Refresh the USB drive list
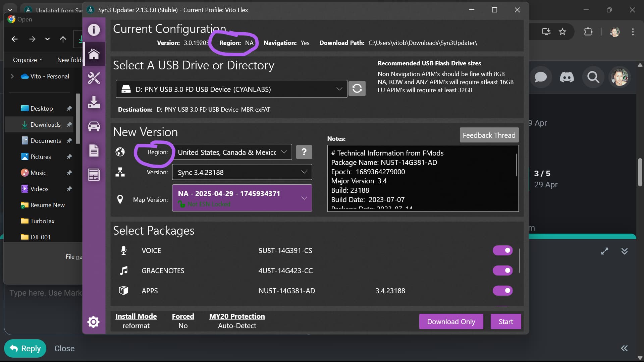Image resolution: width=644 pixels, height=362 pixels. tap(357, 88)
